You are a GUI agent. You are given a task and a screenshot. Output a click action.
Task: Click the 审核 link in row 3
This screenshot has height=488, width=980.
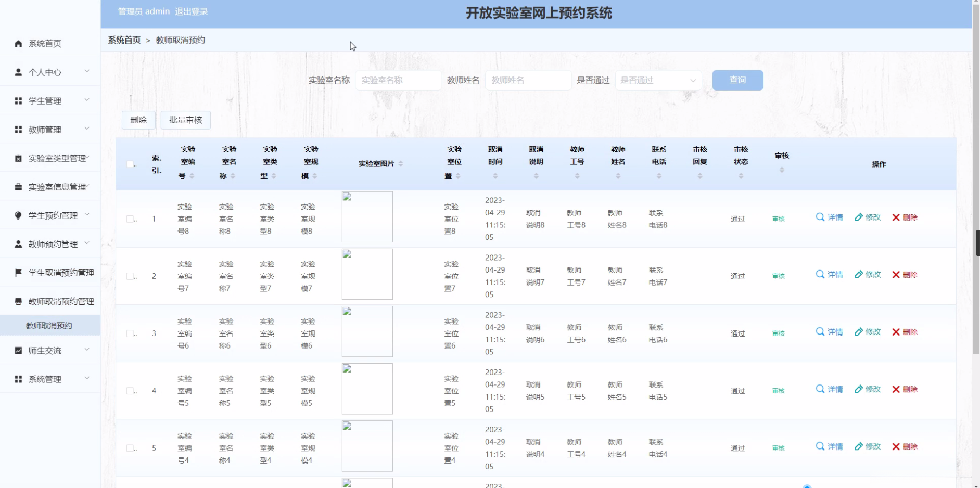coord(779,333)
